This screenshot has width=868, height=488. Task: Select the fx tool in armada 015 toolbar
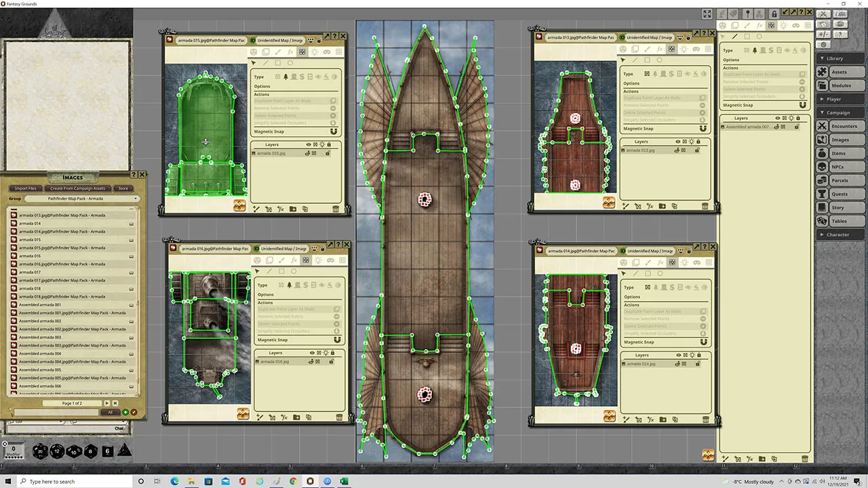pos(290,52)
